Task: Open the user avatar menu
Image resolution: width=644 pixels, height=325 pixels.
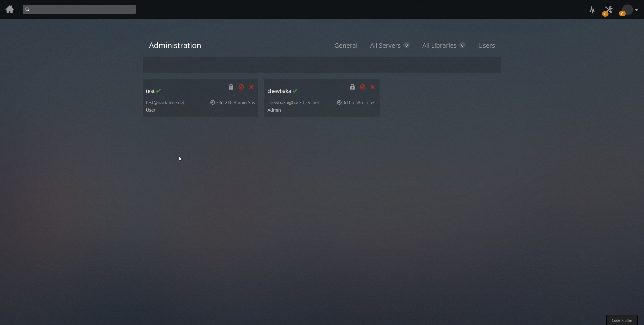Action: click(x=627, y=10)
